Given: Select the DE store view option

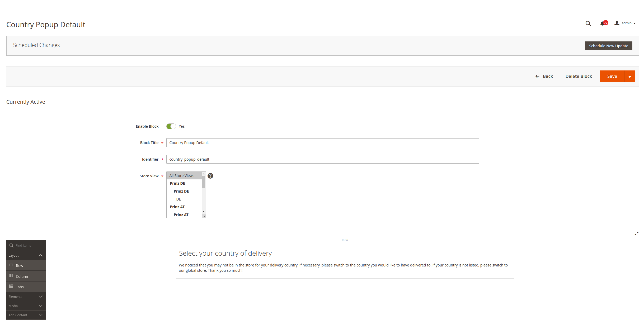Looking at the screenshot, I should click(x=179, y=199).
